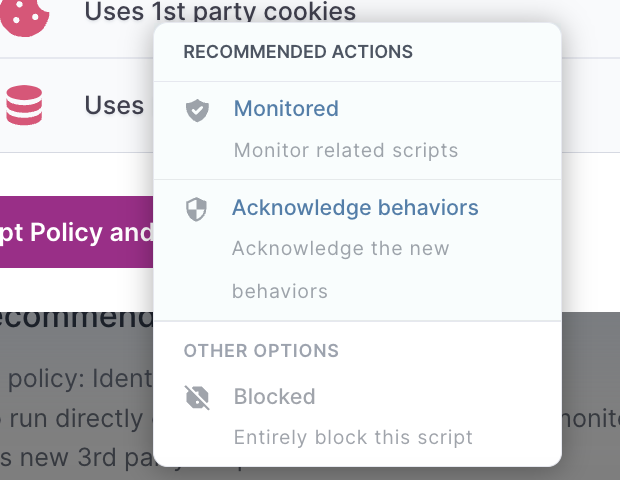
Task: Click 'Entirely block this script' description
Action: (x=353, y=437)
